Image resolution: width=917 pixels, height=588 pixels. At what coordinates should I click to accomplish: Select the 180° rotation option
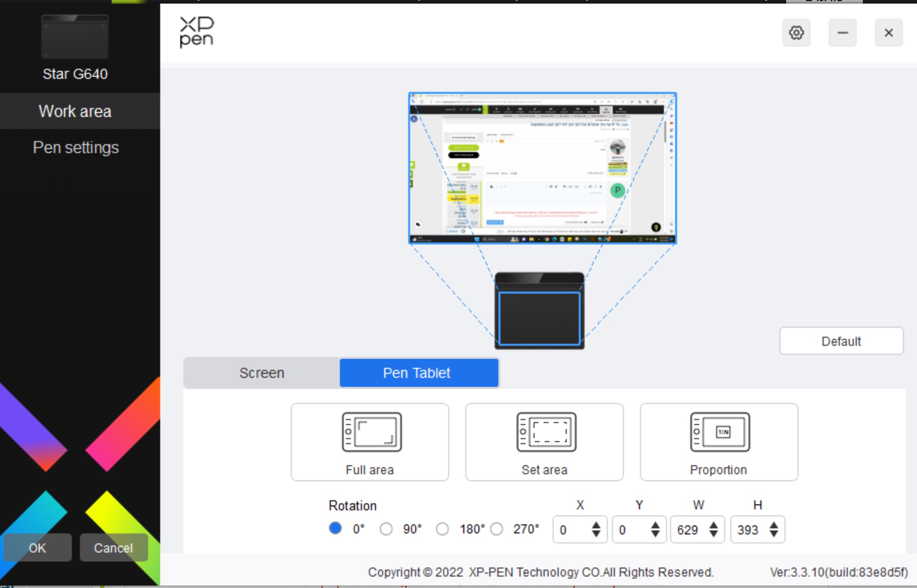tap(442, 529)
